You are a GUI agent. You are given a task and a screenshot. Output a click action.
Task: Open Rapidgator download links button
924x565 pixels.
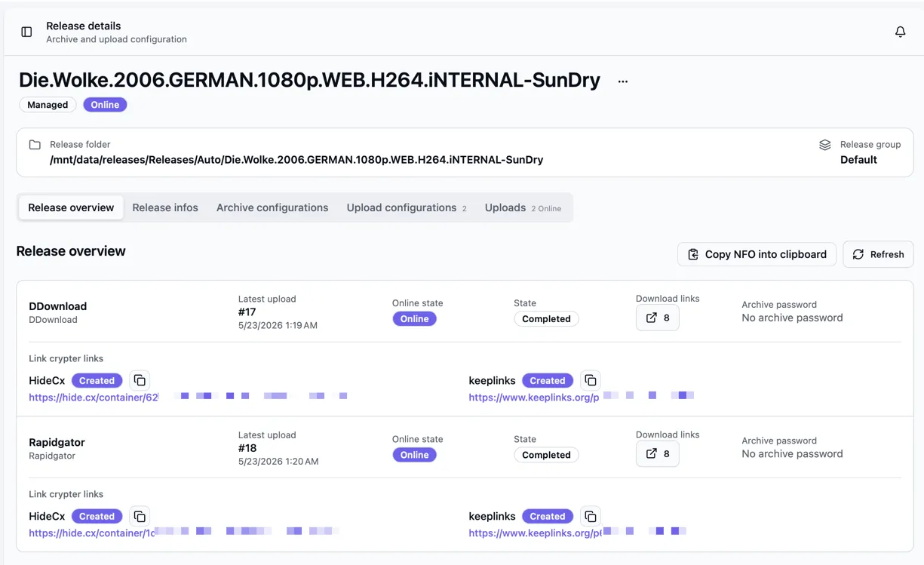point(657,453)
